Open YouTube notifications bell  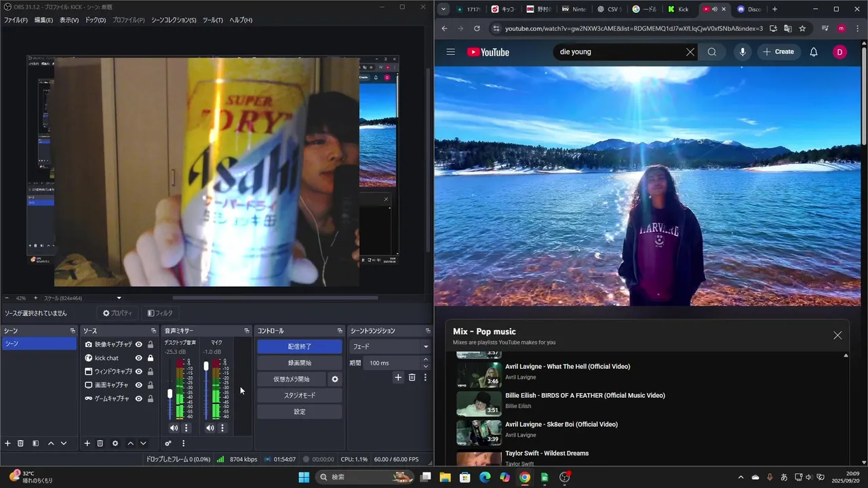coord(814,52)
